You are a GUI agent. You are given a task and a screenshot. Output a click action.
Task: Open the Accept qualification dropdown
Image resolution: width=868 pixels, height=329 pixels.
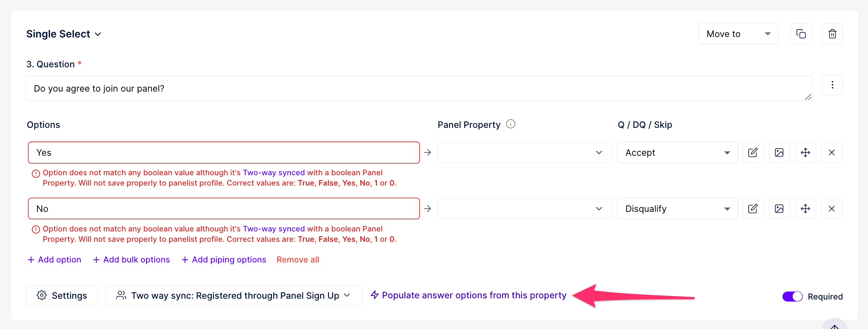point(677,153)
